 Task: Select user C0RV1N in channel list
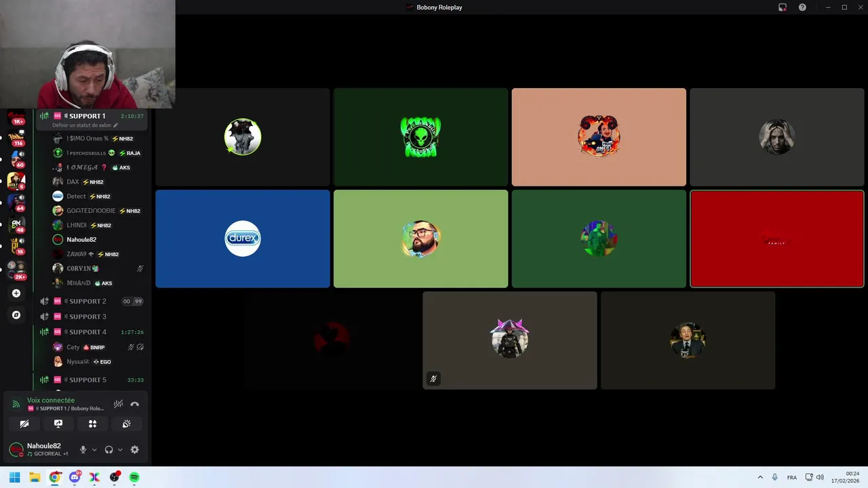click(x=98, y=268)
